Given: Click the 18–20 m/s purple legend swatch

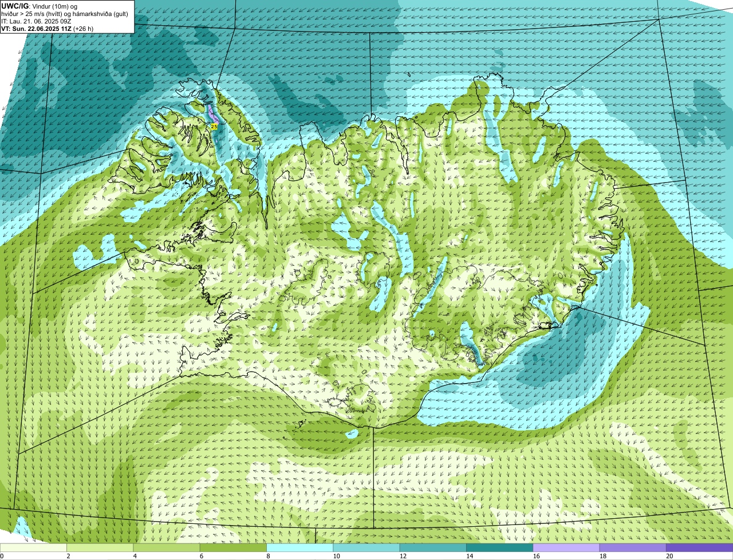Looking at the screenshot, I should click(x=633, y=547).
